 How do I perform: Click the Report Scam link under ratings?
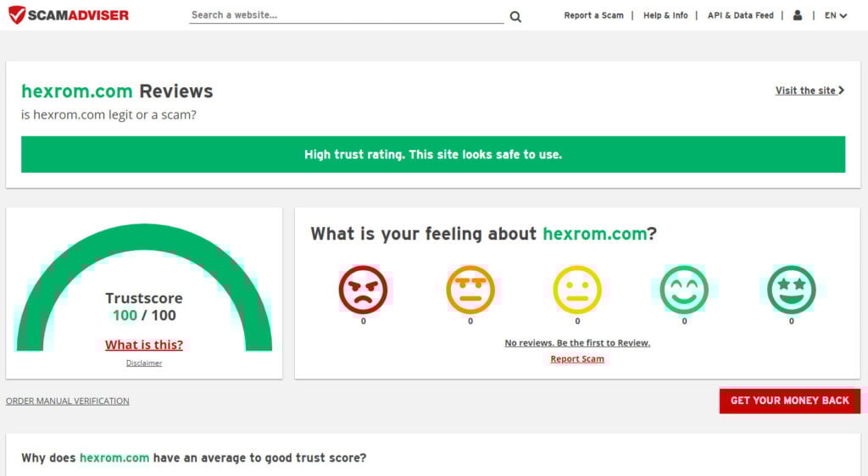point(577,359)
